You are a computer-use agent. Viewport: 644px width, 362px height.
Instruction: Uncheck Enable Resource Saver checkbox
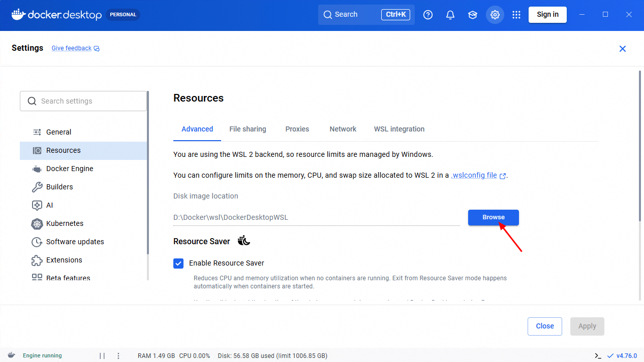pyautogui.click(x=178, y=263)
